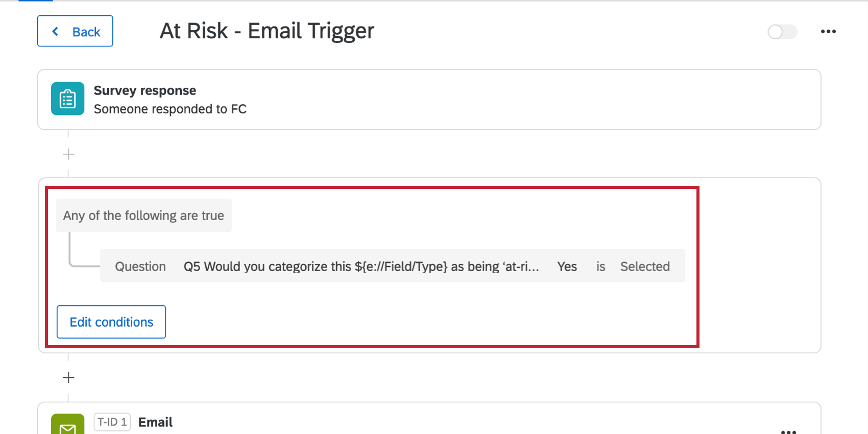Viewport: 868px width, 434px height.
Task: Select the Q5 question condition text
Action: (361, 267)
